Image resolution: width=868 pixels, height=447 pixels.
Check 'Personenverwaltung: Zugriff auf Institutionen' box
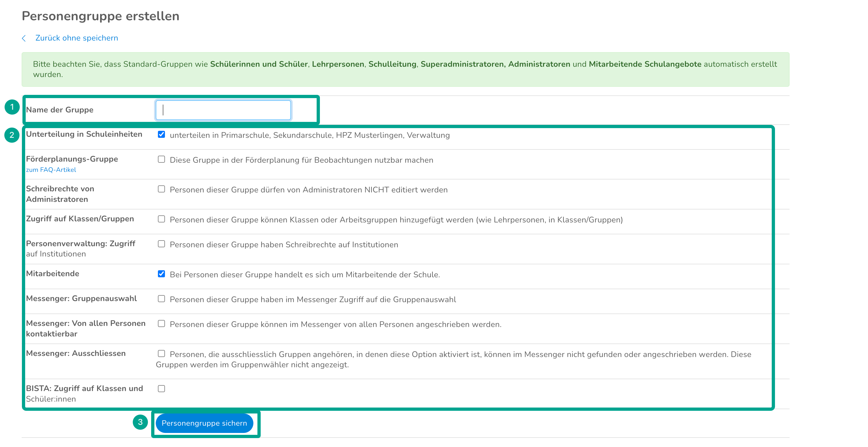161,244
